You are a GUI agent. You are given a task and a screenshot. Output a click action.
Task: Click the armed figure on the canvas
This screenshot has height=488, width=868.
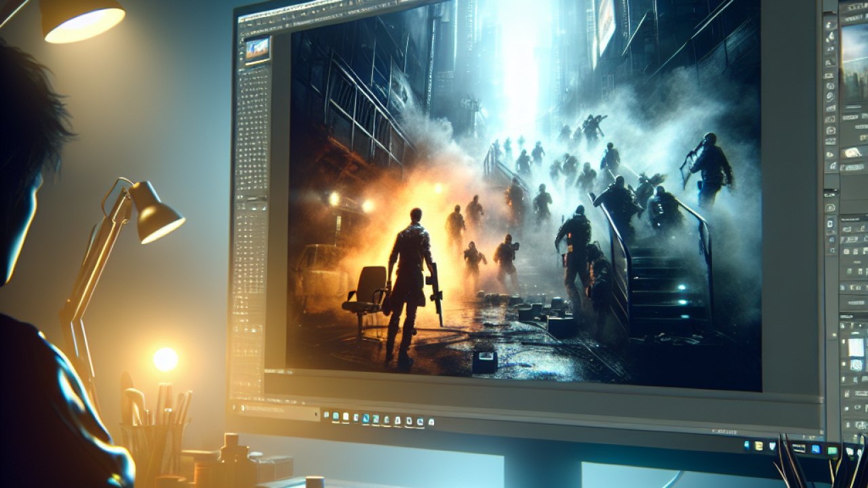point(410,285)
